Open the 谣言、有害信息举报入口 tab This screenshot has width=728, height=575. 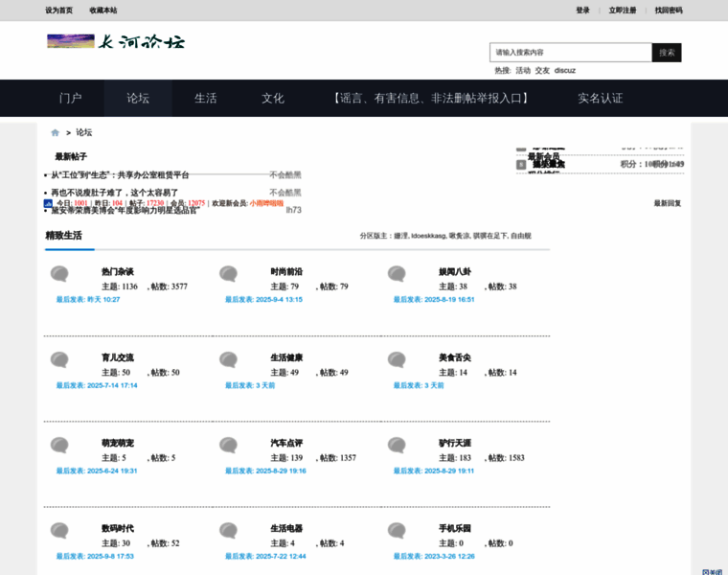[431, 98]
